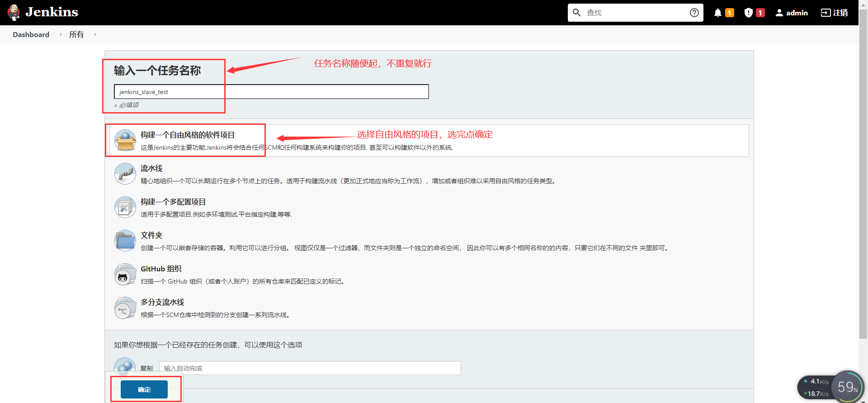This screenshot has width=868, height=403.
Task: Open the security shield warning icon
Action: point(749,13)
